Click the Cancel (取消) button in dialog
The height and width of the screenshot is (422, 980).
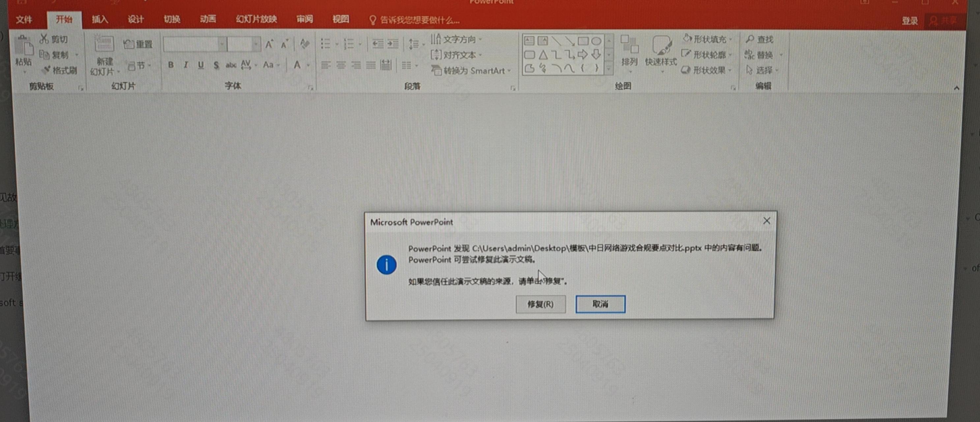(600, 304)
